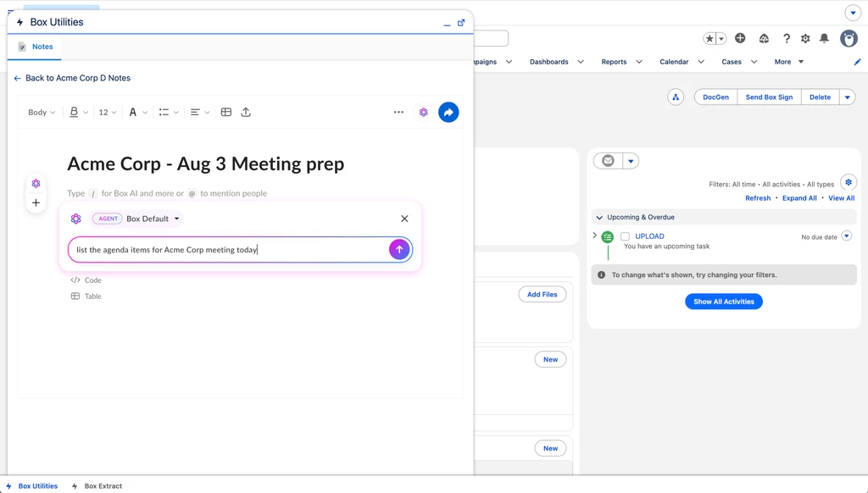The height and width of the screenshot is (493, 868).
Task: Close the Box AI agent prompt
Action: pos(404,219)
